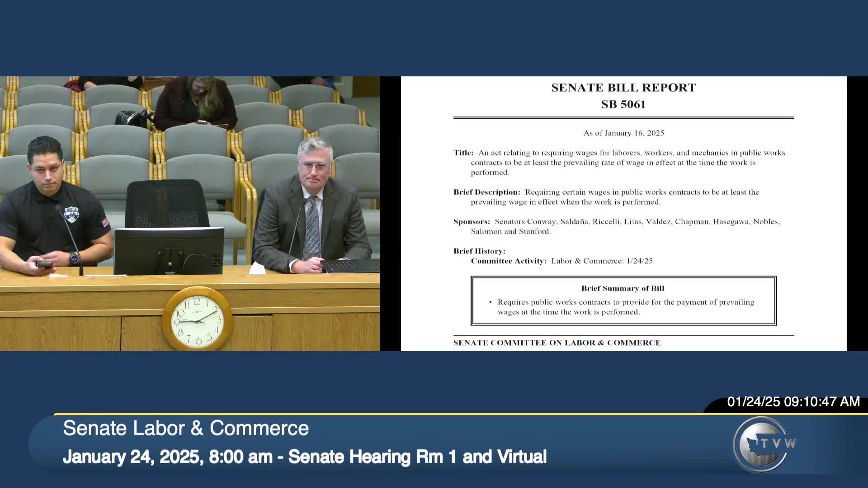Click the Senate Labor & Commerce title
868x488 pixels.
tap(186, 428)
